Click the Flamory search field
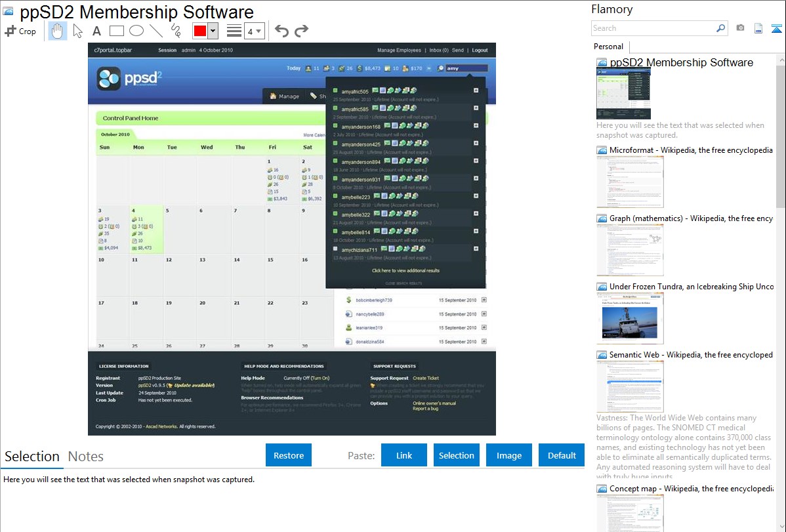This screenshot has width=786, height=532. (652, 28)
